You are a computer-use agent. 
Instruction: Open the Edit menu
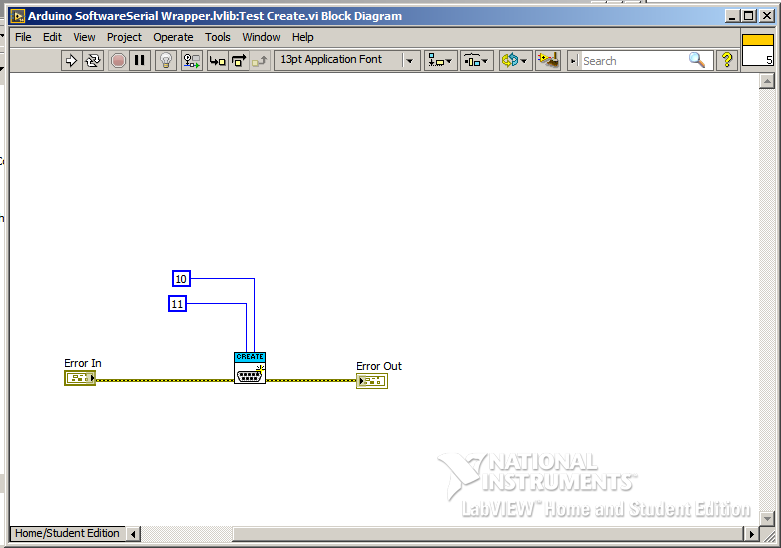pos(52,37)
